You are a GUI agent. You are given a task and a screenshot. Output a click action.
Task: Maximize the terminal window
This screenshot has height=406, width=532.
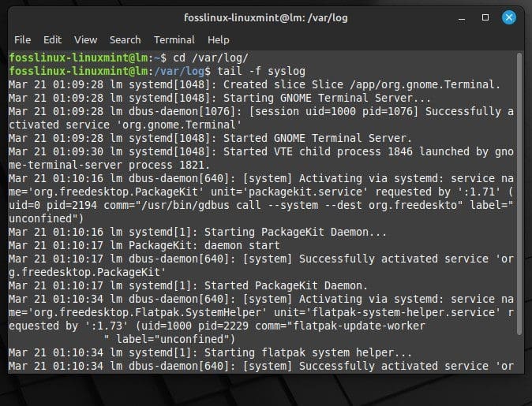point(485,17)
